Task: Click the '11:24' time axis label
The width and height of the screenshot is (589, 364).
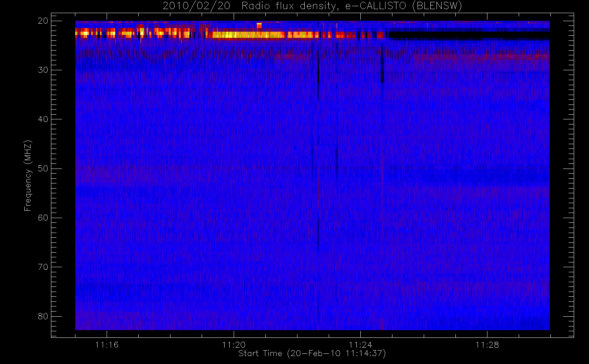Action: pyautogui.click(x=360, y=345)
